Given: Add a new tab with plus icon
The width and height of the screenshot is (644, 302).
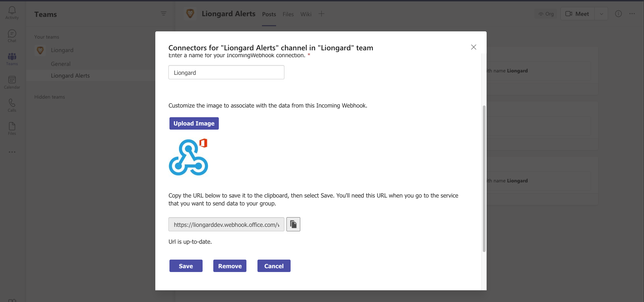Looking at the screenshot, I should click(x=321, y=14).
